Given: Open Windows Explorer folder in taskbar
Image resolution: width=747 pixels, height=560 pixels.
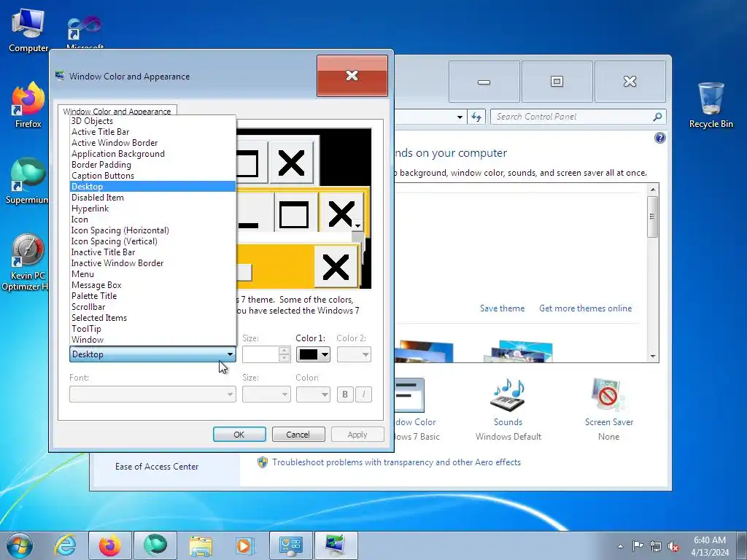Looking at the screenshot, I should (x=201, y=545).
